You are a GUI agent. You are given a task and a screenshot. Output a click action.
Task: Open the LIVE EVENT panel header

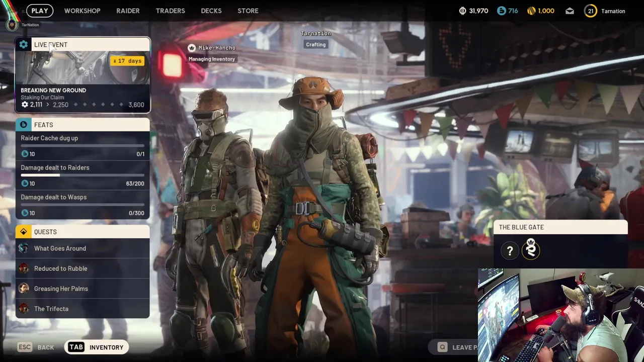pos(83,44)
